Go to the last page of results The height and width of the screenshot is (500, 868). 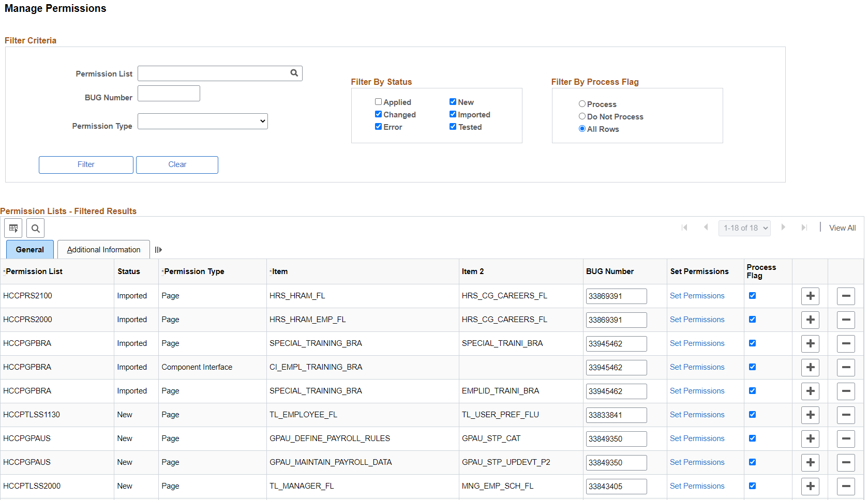pyautogui.click(x=804, y=228)
